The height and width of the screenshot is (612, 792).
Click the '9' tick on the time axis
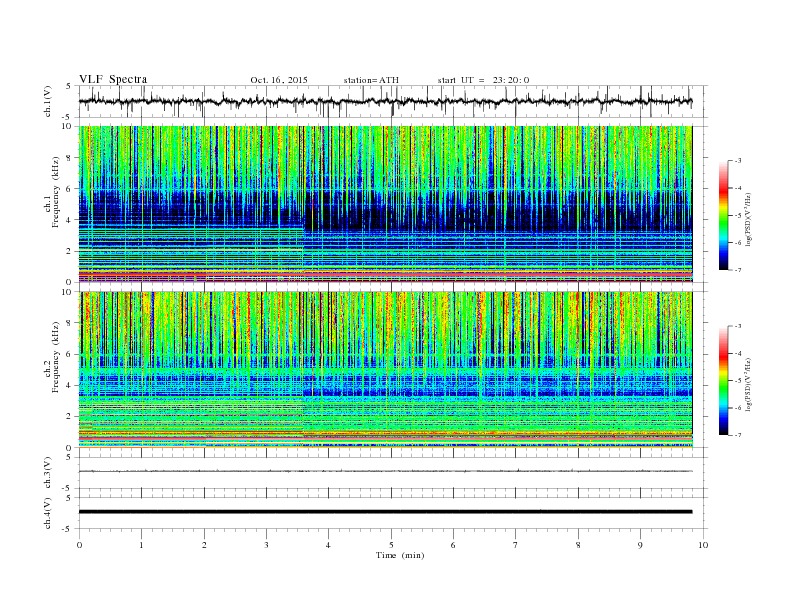tap(640, 545)
